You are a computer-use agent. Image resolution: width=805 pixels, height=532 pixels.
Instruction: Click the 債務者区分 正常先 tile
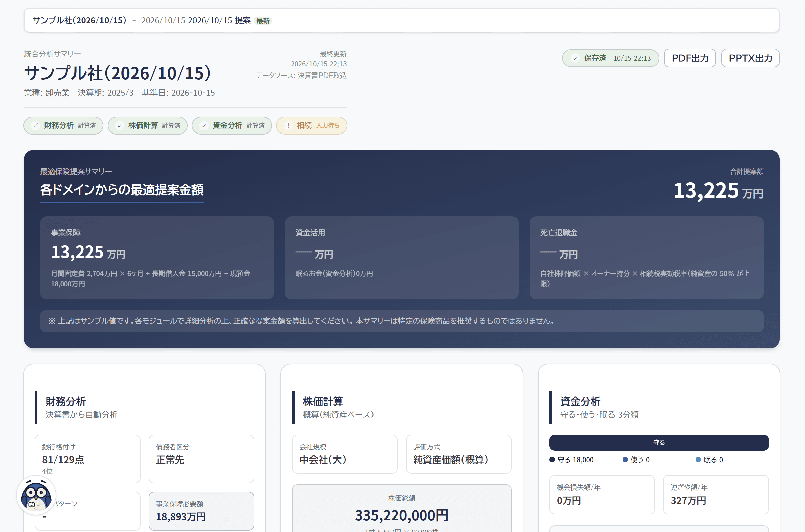[x=201, y=459]
